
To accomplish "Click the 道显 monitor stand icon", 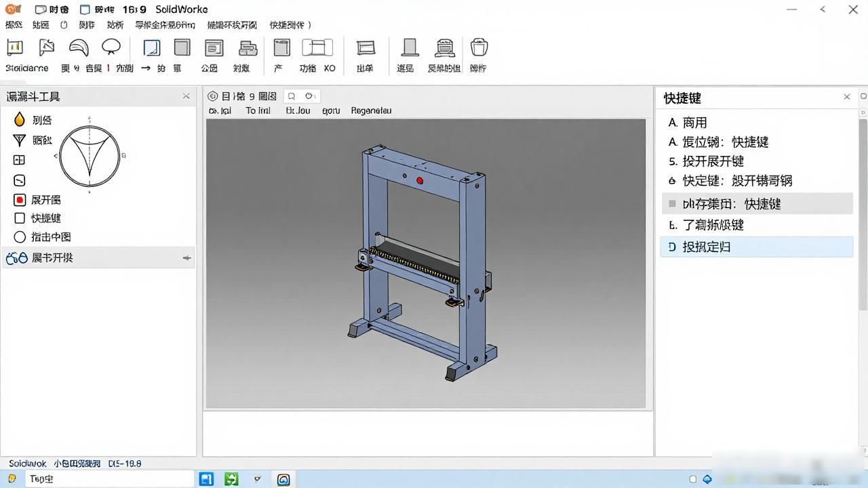I will point(409,47).
